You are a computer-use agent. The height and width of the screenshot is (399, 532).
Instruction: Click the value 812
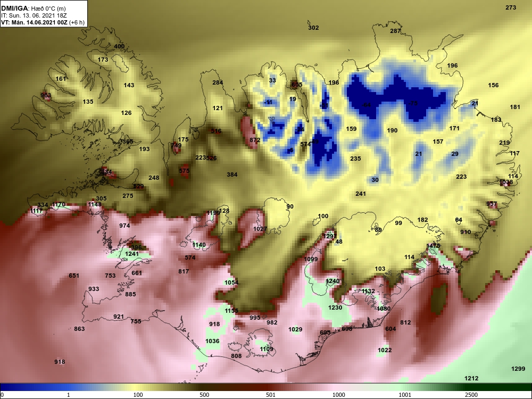point(405,323)
